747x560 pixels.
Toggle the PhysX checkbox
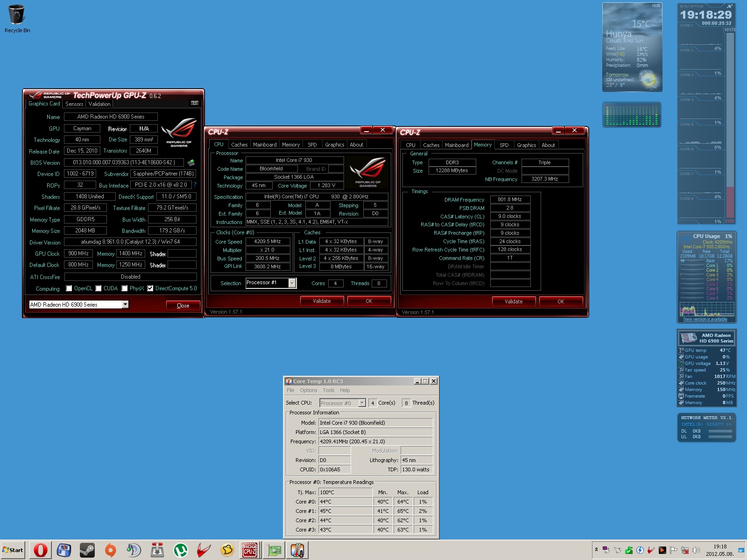[125, 288]
